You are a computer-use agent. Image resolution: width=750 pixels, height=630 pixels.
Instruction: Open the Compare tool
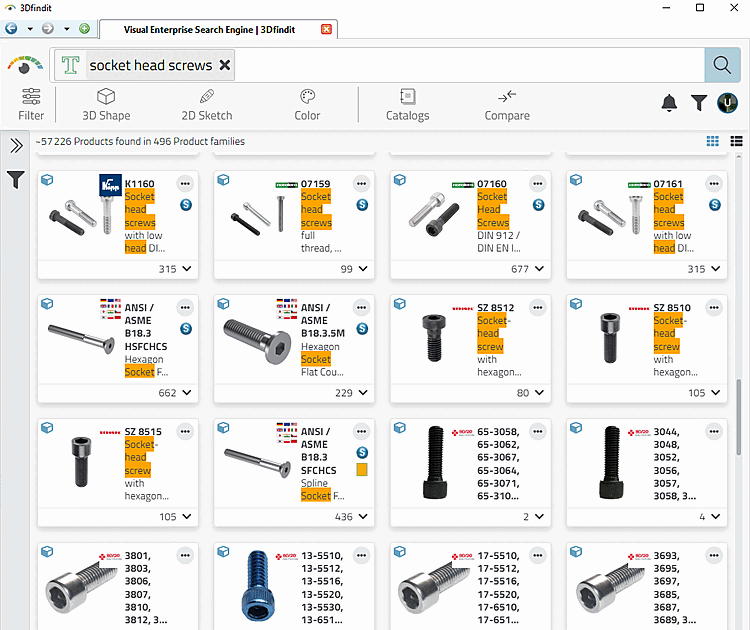coord(507,105)
